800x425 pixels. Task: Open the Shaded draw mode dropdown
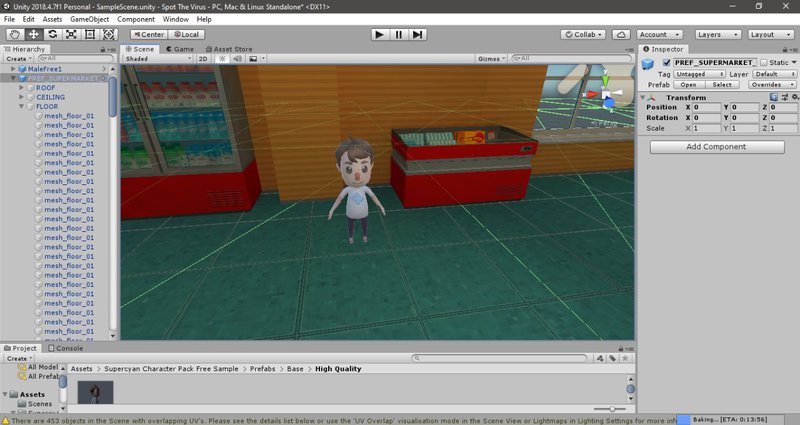point(158,59)
